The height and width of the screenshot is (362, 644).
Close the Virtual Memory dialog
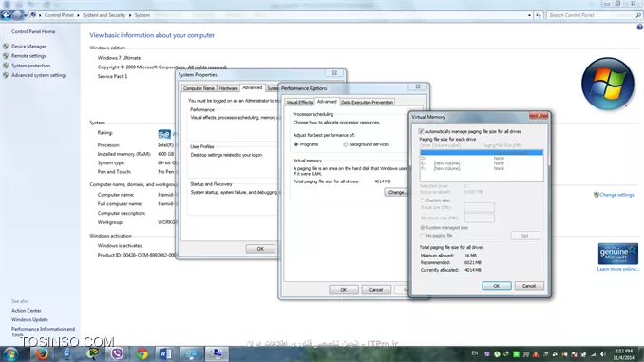point(539,115)
